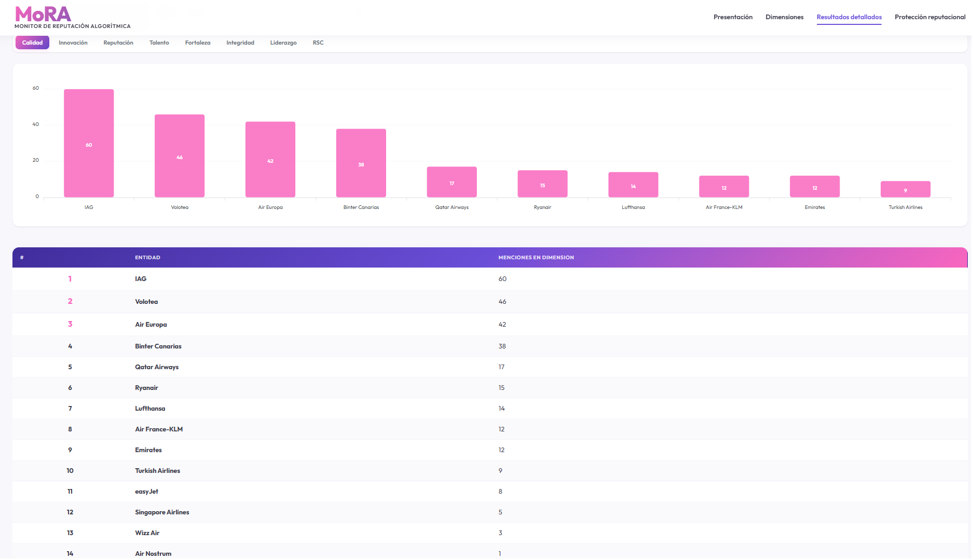Select Volotea in the table

click(x=146, y=302)
